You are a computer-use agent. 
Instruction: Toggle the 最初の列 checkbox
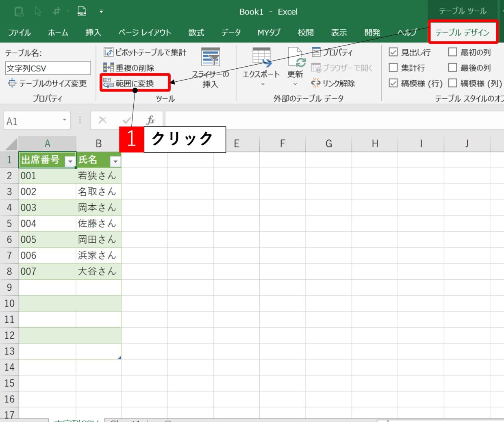click(452, 52)
